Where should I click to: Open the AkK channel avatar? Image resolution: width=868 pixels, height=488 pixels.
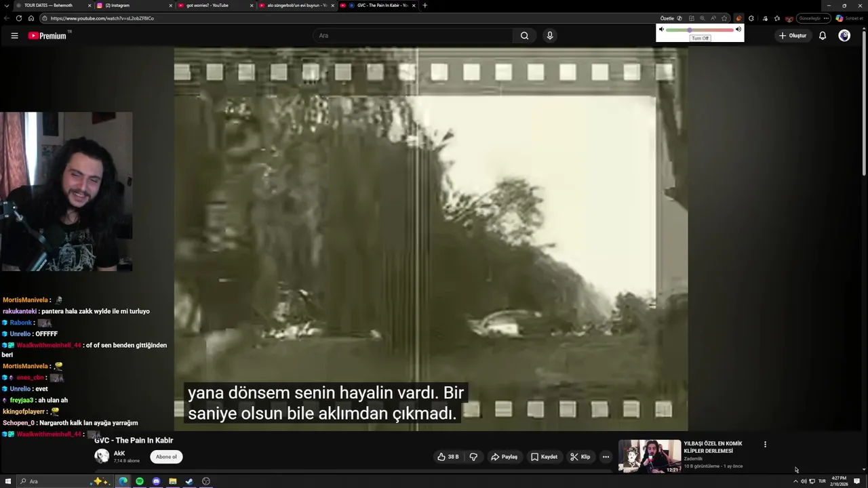pyautogui.click(x=102, y=456)
